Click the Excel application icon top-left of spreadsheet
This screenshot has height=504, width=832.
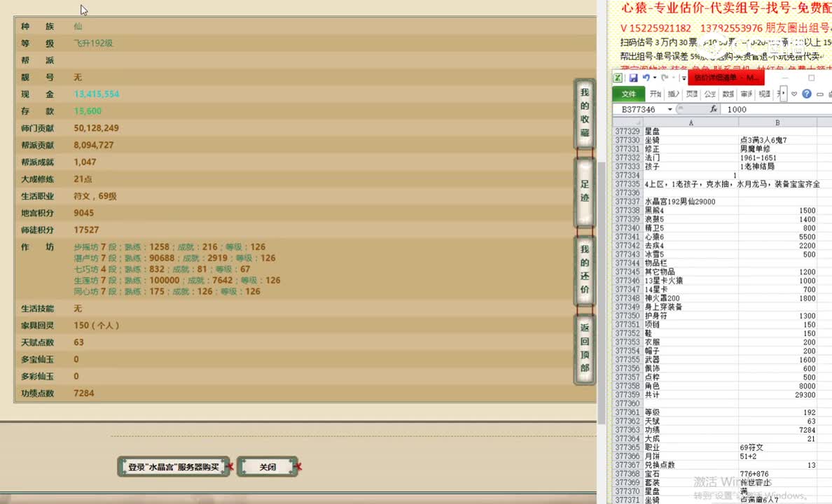tap(618, 78)
